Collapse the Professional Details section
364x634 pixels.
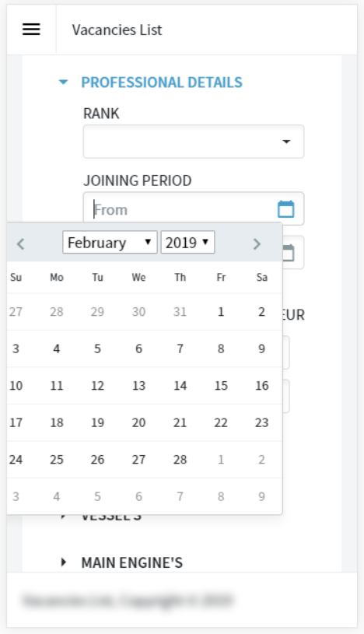click(x=150, y=82)
